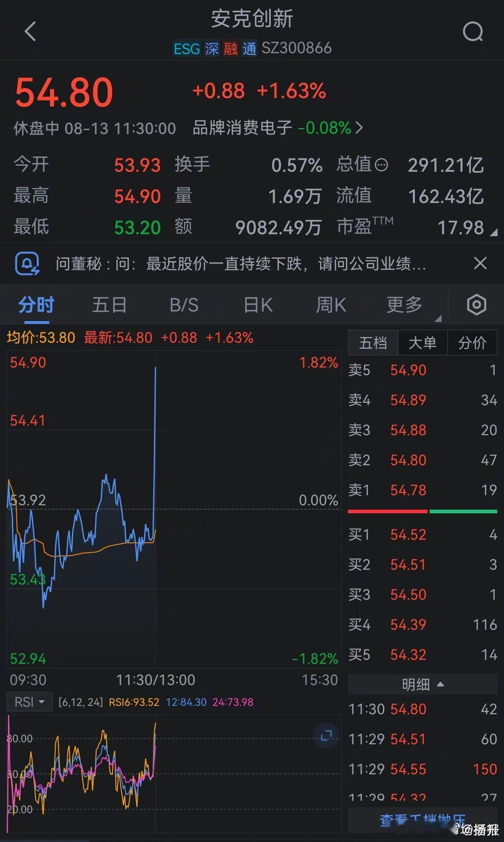Click the RSI indicator sub-chart
This screenshot has width=504, height=842.
click(x=174, y=775)
